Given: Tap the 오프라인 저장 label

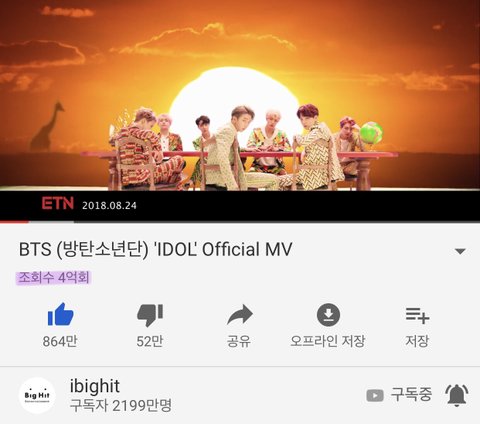Looking at the screenshot, I should (x=328, y=341).
